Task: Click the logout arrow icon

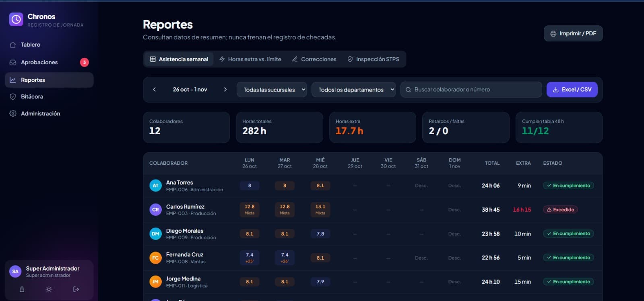Action: 76,289
